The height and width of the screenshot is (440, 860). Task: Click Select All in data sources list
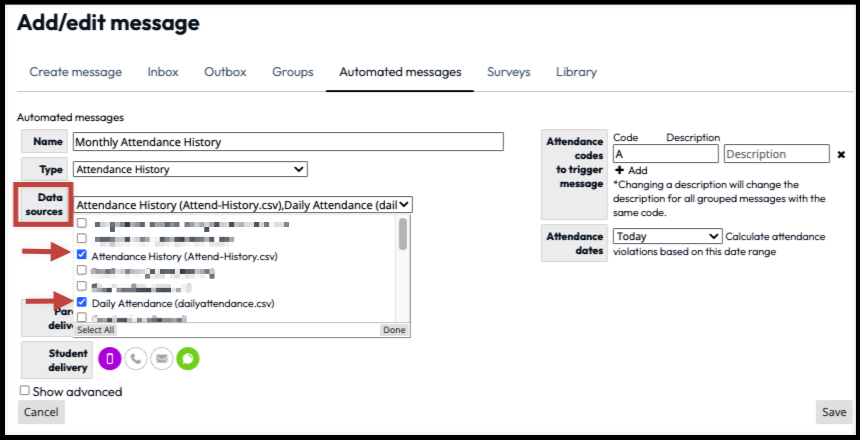(96, 330)
